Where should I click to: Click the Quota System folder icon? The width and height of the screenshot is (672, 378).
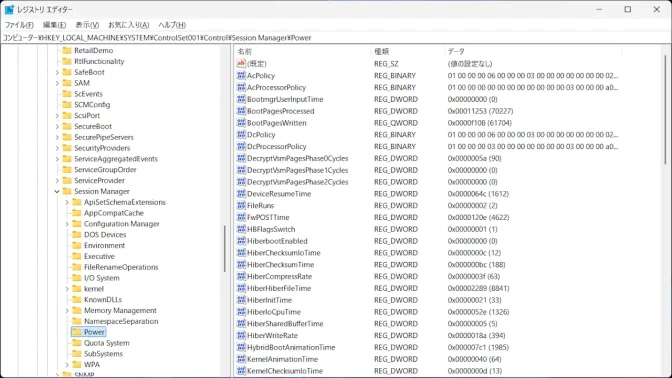pos(77,343)
